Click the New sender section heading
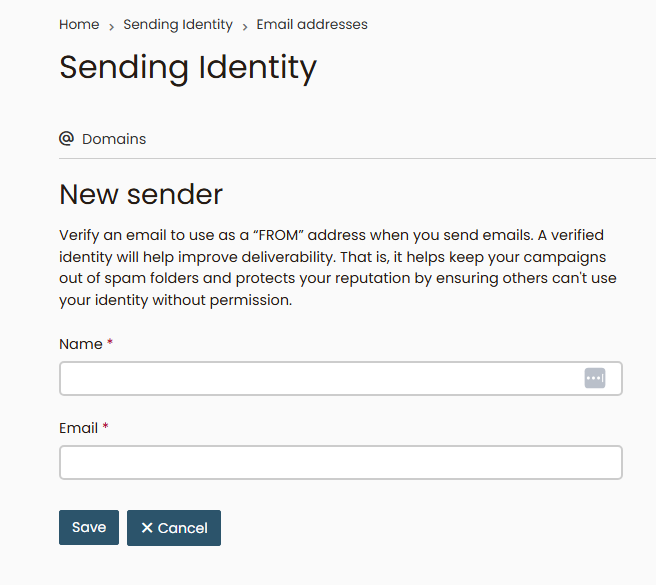The height and width of the screenshot is (585, 656). (x=141, y=194)
